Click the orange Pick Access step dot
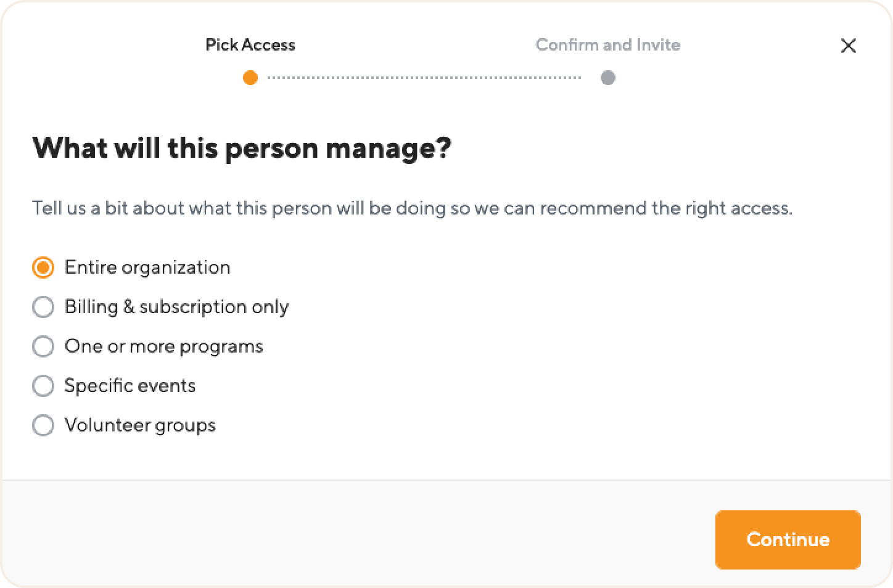The image size is (893, 588). point(250,78)
